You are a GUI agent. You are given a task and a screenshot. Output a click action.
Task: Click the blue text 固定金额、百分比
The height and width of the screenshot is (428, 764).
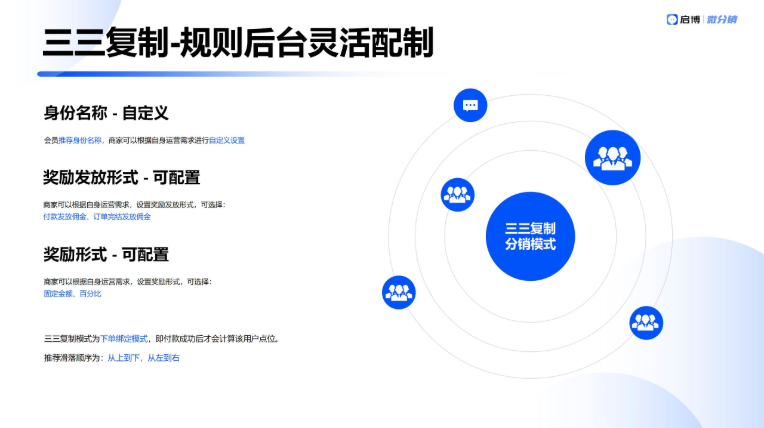click(73, 293)
